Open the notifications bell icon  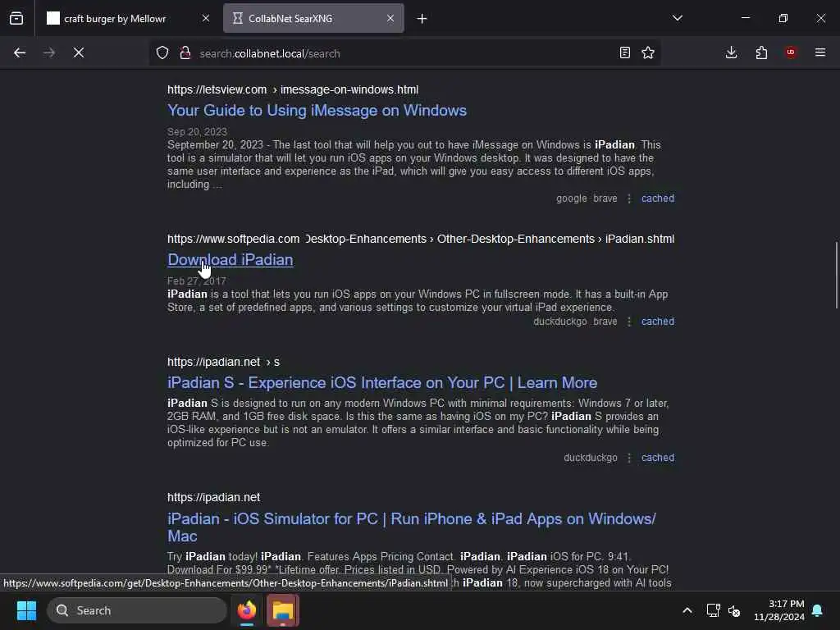818,610
